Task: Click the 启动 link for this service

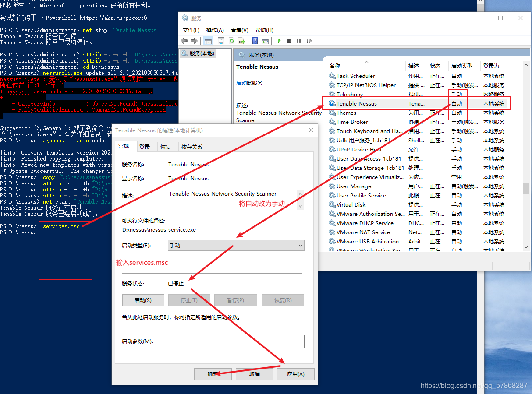Action: [241, 83]
